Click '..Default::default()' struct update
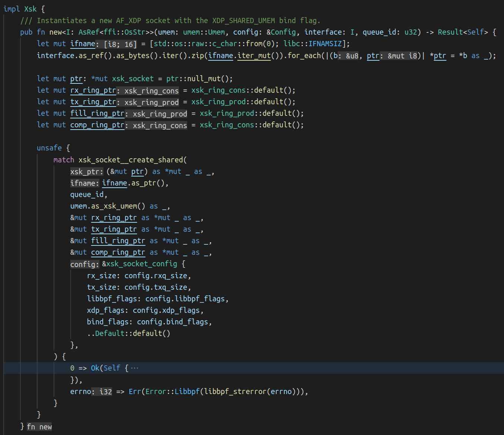Image resolution: width=504 pixels, height=435 pixels. [128, 333]
